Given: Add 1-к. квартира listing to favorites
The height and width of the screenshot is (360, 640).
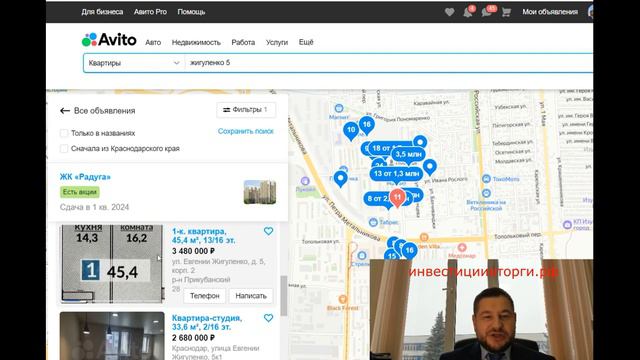Looking at the screenshot, I should tap(268, 231).
